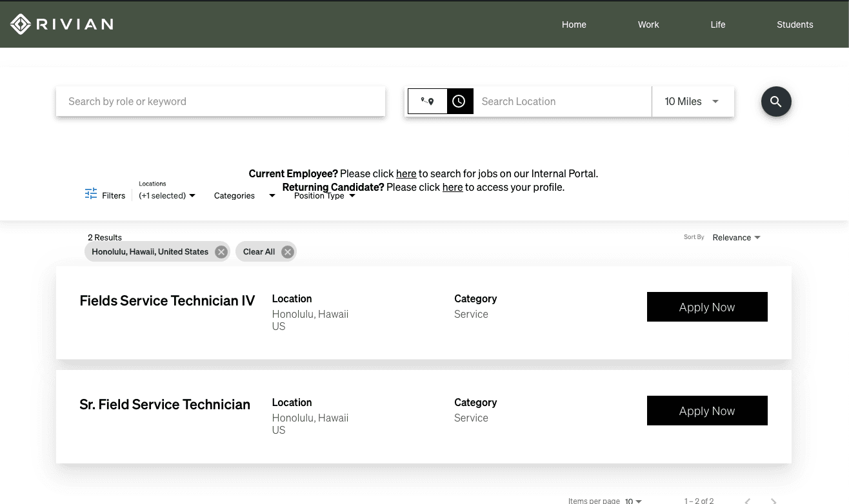
Task: Click the Clear All chip text
Action: (259, 252)
